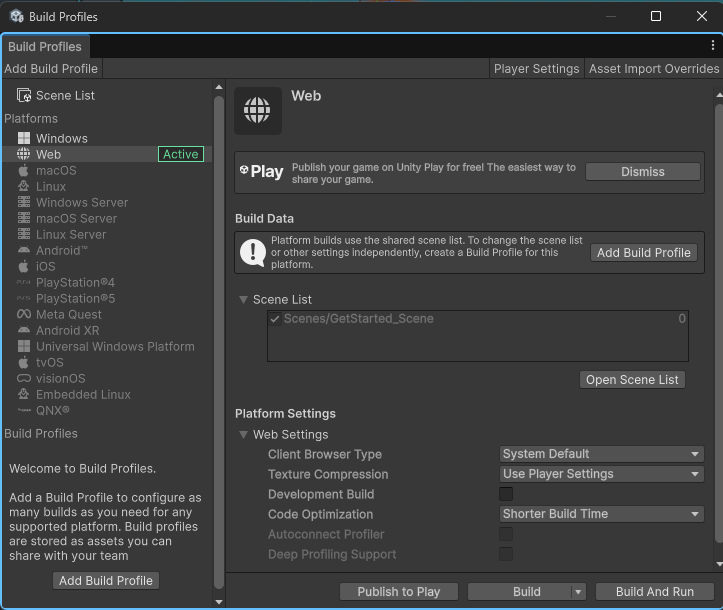Image resolution: width=723 pixels, height=610 pixels.
Task: Click the Build Data heading
Action: (264, 219)
